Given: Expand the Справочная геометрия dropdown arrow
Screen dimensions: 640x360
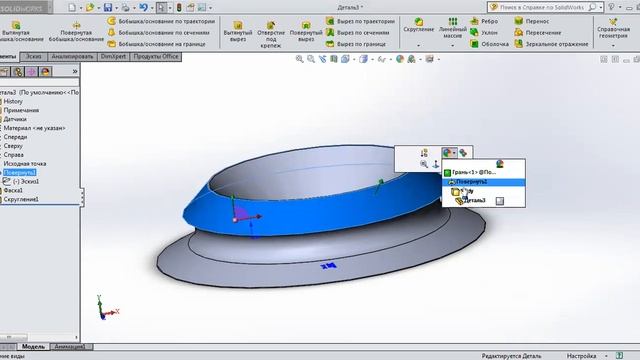Looking at the screenshot, I should pyautogui.click(x=613, y=45).
